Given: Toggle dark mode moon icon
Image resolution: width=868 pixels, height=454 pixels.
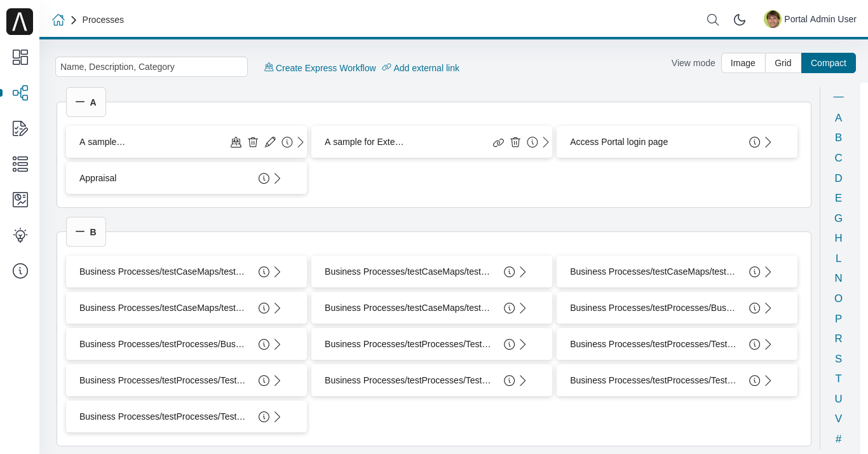Looking at the screenshot, I should click(x=740, y=20).
